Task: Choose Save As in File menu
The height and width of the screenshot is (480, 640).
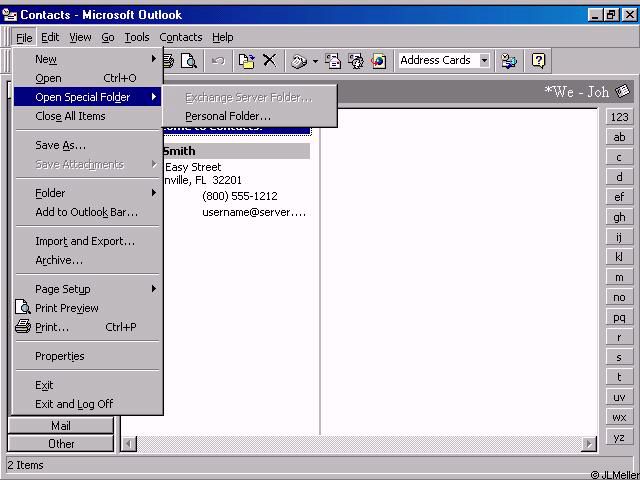Action: point(88,145)
